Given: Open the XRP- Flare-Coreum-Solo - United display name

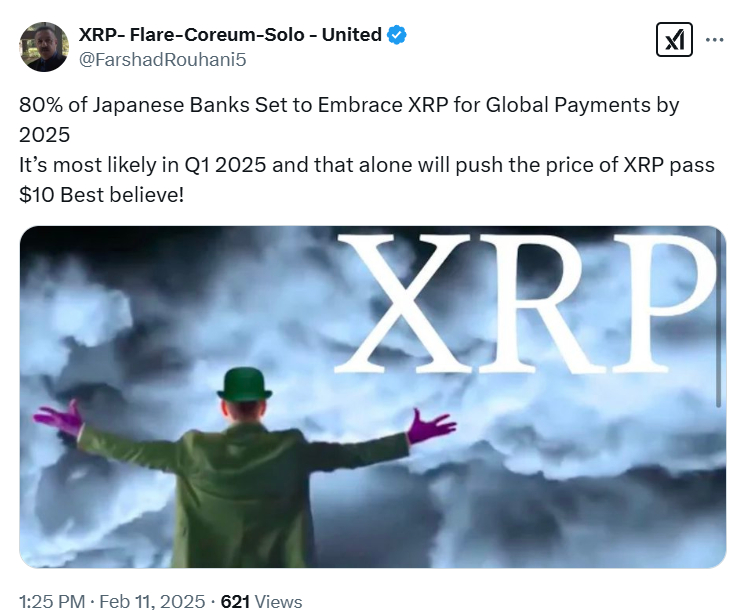Looking at the screenshot, I should click(x=230, y=35).
